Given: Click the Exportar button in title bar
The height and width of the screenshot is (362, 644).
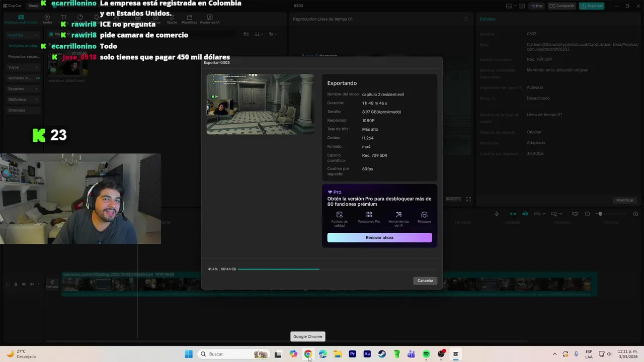Looking at the screenshot, I should (x=592, y=6).
